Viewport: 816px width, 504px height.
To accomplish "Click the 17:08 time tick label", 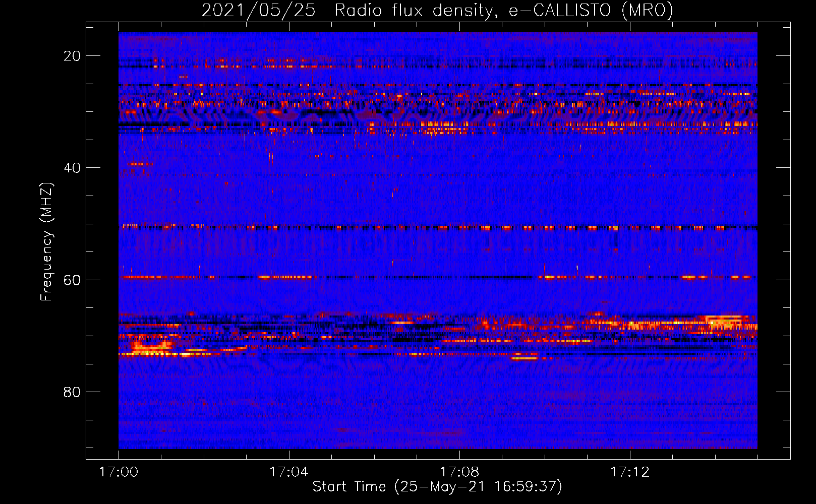I will click(x=459, y=472).
